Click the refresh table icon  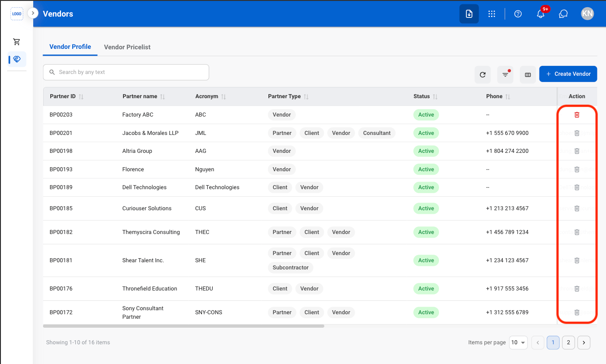(x=483, y=74)
